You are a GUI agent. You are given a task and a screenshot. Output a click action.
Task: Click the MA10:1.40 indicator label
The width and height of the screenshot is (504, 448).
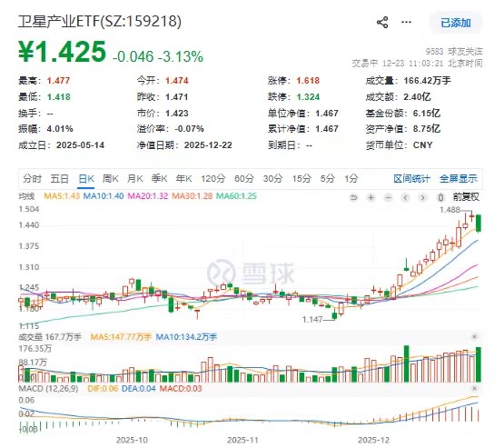(104, 196)
